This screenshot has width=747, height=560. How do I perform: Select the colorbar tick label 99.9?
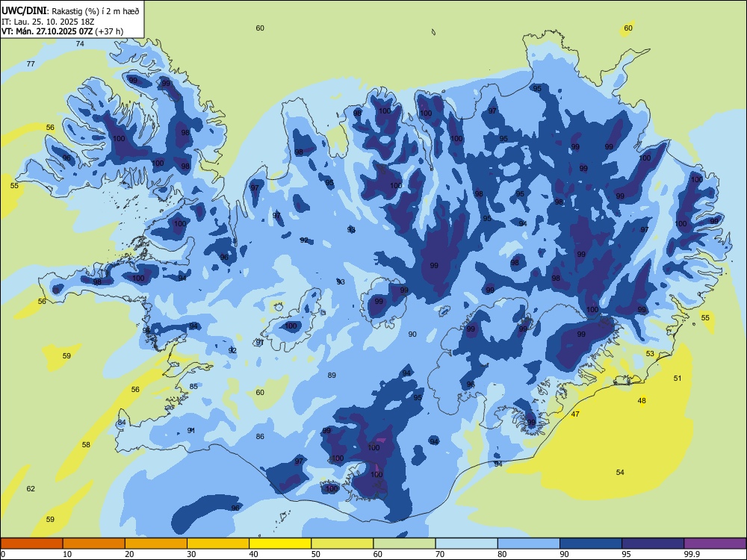tap(692, 554)
